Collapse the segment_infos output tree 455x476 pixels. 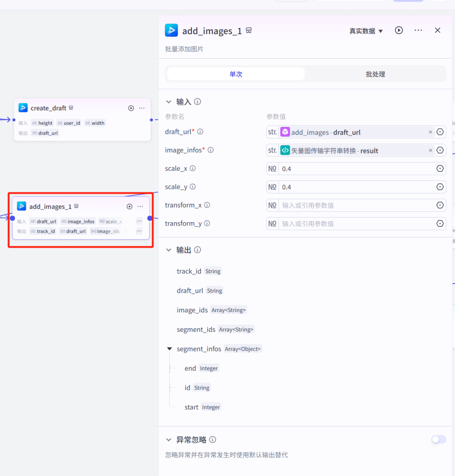tap(169, 349)
